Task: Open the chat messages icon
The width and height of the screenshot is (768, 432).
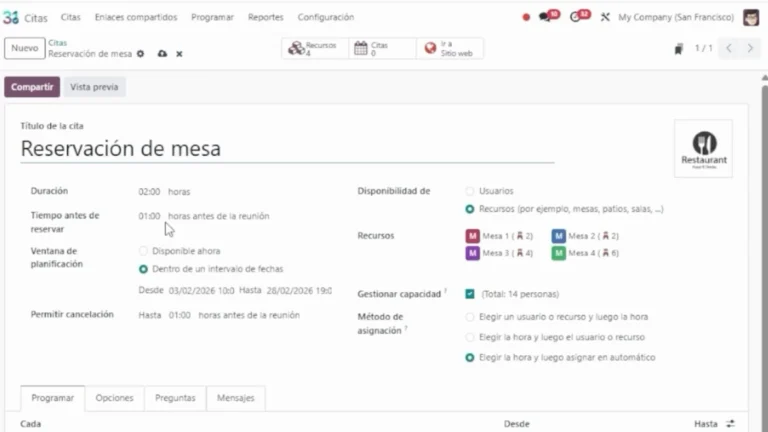Action: 549,17
